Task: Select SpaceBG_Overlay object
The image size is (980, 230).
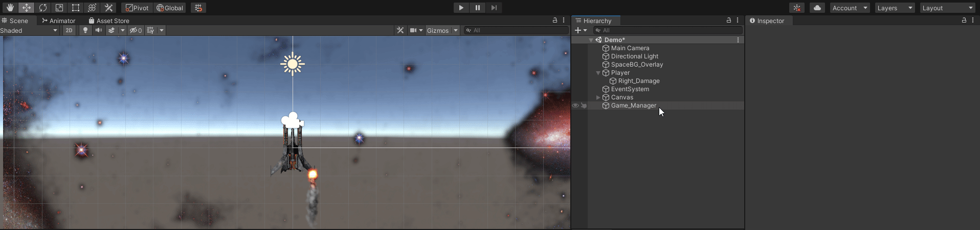Action: coord(636,65)
